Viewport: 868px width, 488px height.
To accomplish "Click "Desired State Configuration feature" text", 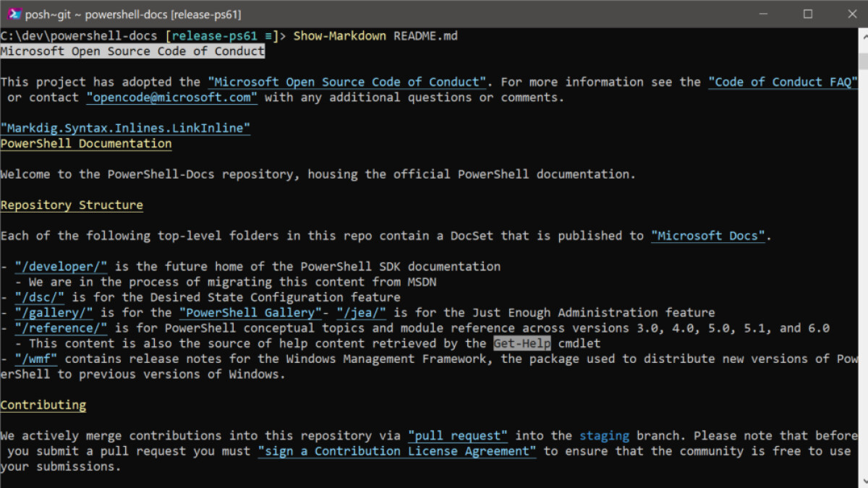I will click(x=275, y=297).
